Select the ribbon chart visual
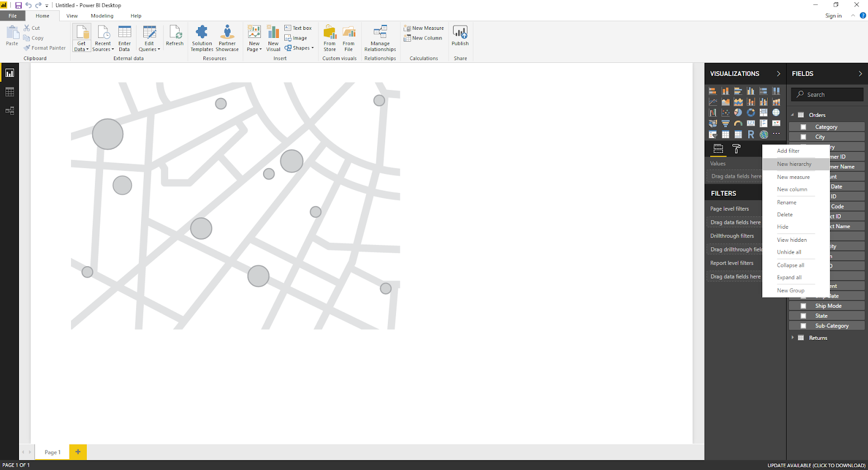Screen dimensions: 868x470 click(776, 102)
